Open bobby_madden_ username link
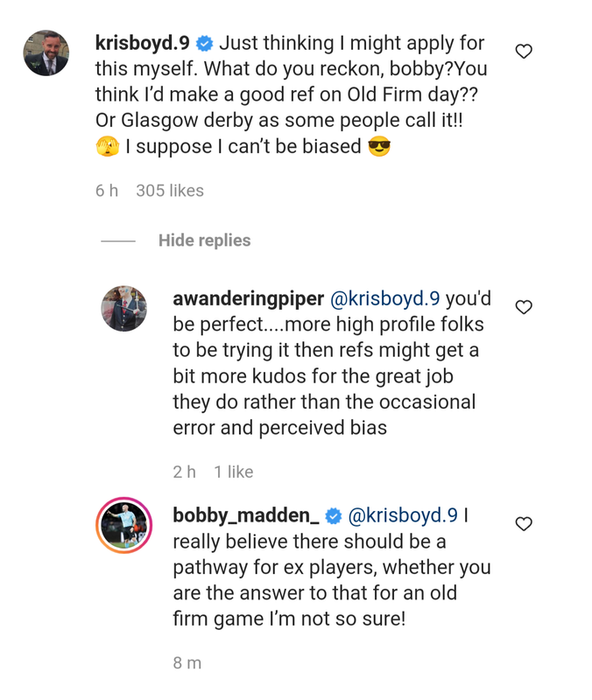 tap(246, 515)
